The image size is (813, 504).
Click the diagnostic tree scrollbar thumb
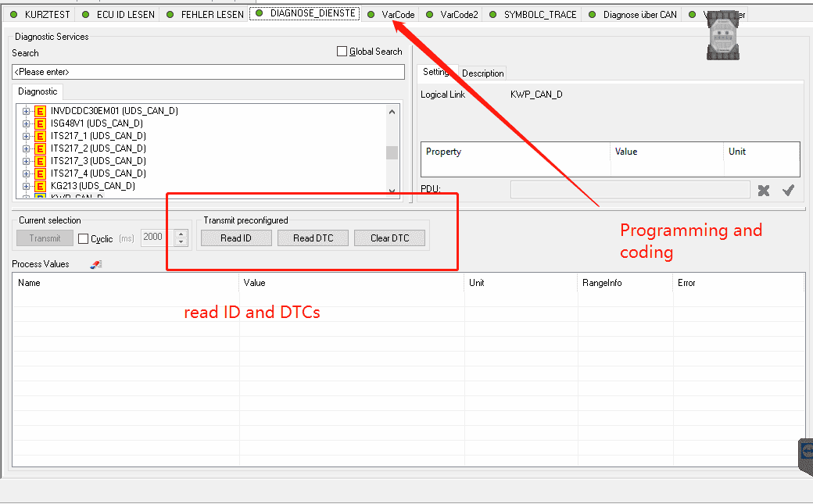coord(392,152)
